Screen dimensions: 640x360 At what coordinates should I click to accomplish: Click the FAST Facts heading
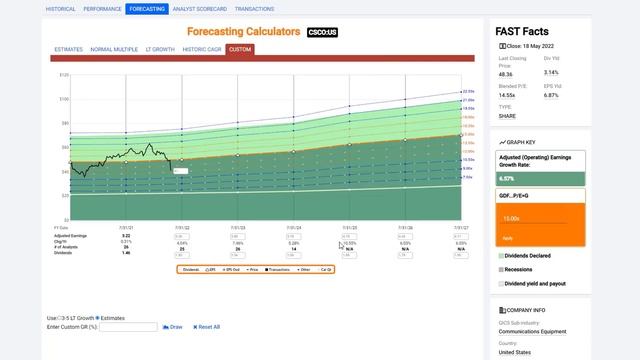(x=522, y=31)
